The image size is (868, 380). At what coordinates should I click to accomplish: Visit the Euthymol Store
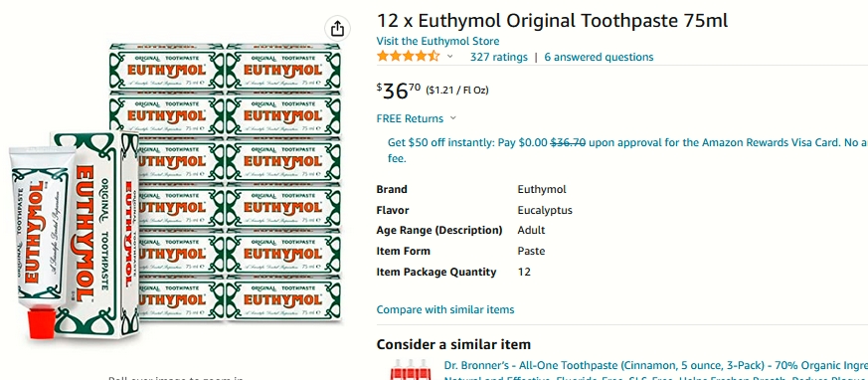437,41
